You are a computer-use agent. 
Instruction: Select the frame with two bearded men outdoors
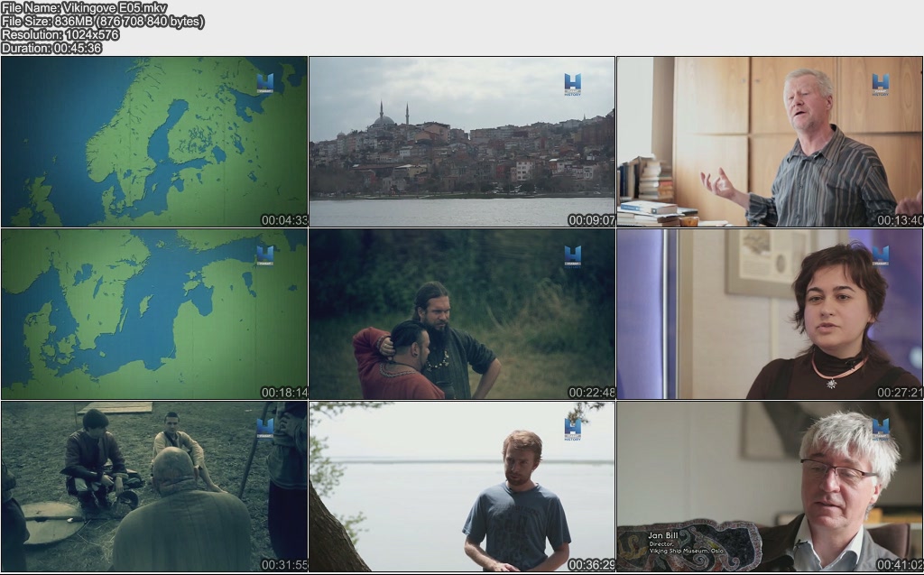(x=461, y=313)
